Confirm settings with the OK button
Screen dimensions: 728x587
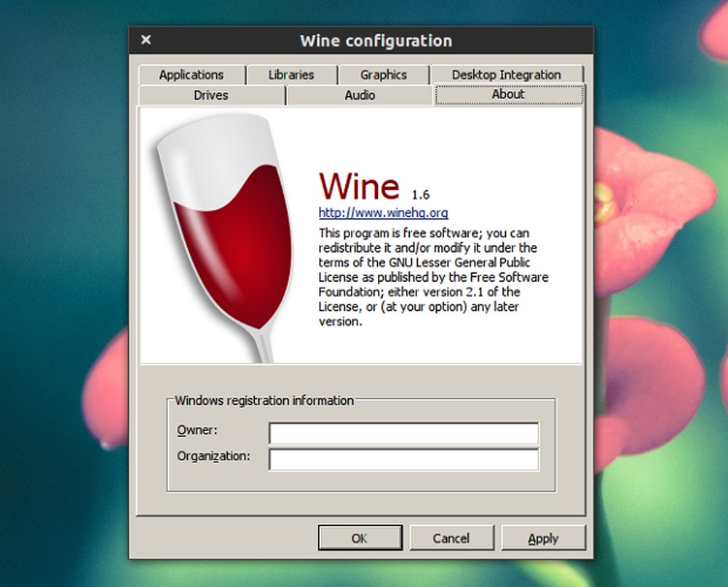(360, 537)
